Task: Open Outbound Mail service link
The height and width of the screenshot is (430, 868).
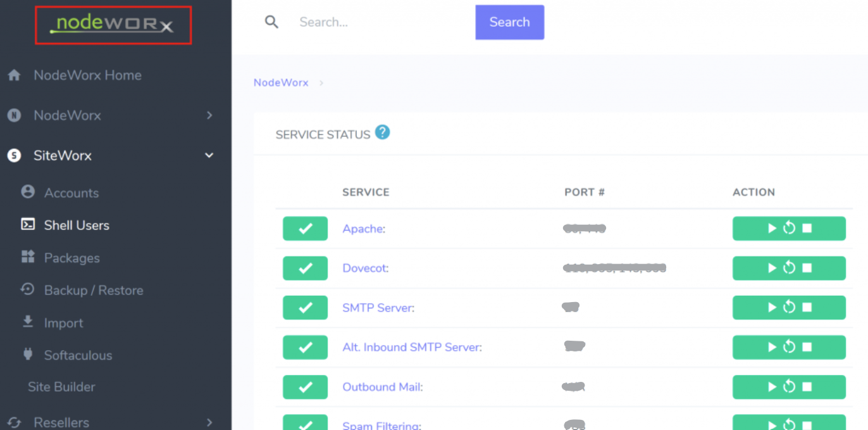Action: pos(383,387)
